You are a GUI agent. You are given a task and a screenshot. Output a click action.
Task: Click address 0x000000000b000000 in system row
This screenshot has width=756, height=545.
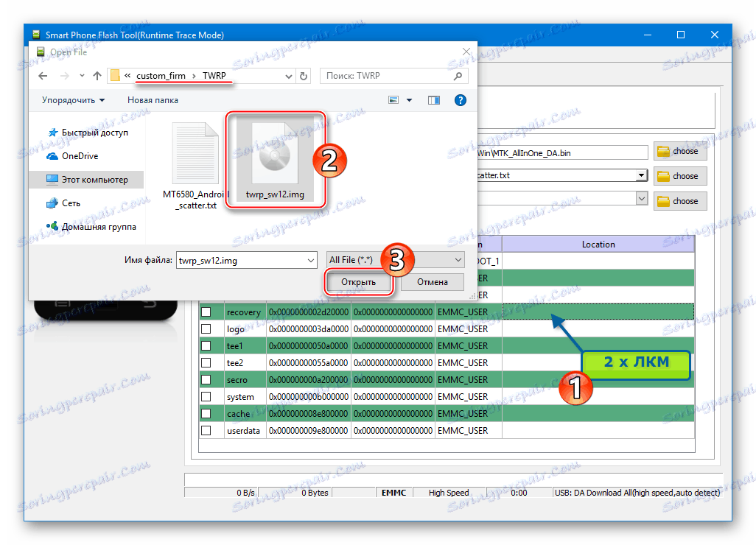point(309,396)
